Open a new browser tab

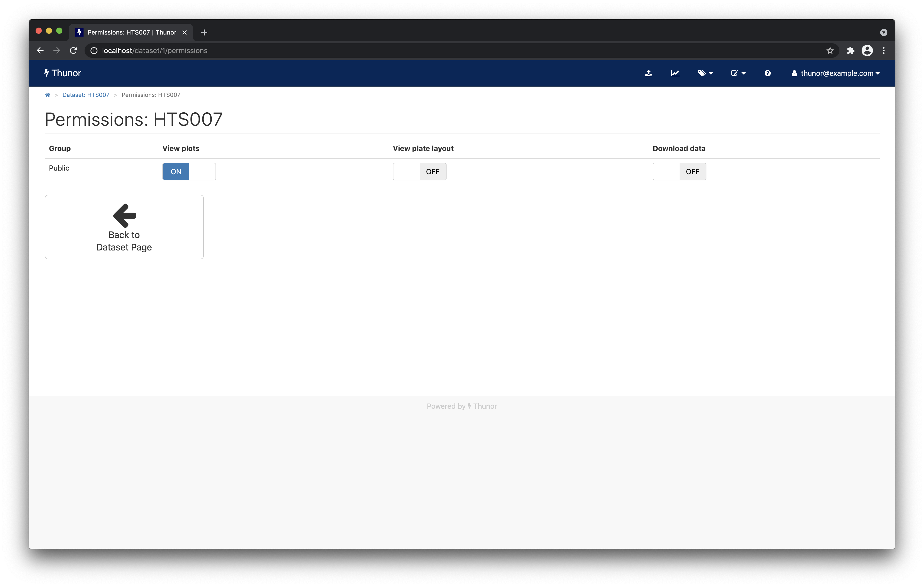tap(204, 32)
